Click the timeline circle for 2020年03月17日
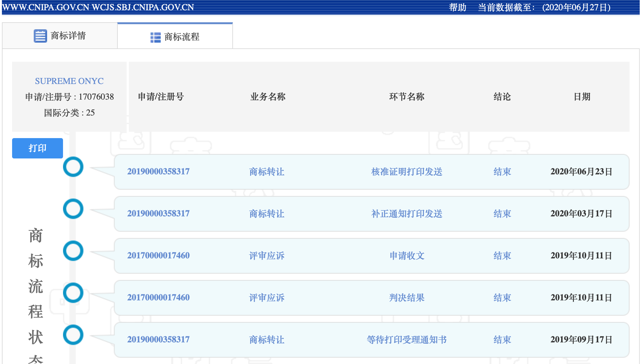This screenshot has width=641, height=364. [73, 209]
